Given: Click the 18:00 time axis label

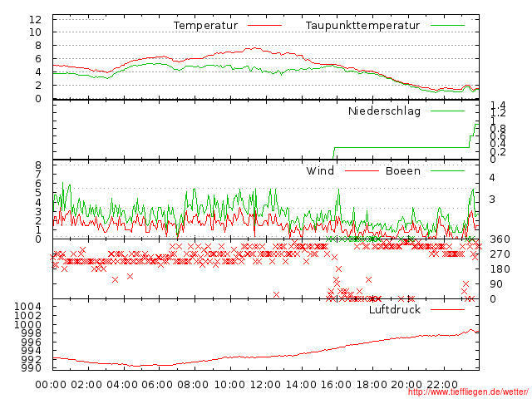Looking at the screenshot, I should point(372,385).
